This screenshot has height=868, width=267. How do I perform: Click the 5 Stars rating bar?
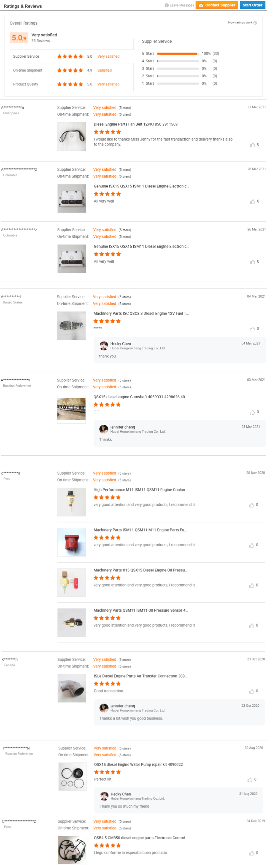178,53
